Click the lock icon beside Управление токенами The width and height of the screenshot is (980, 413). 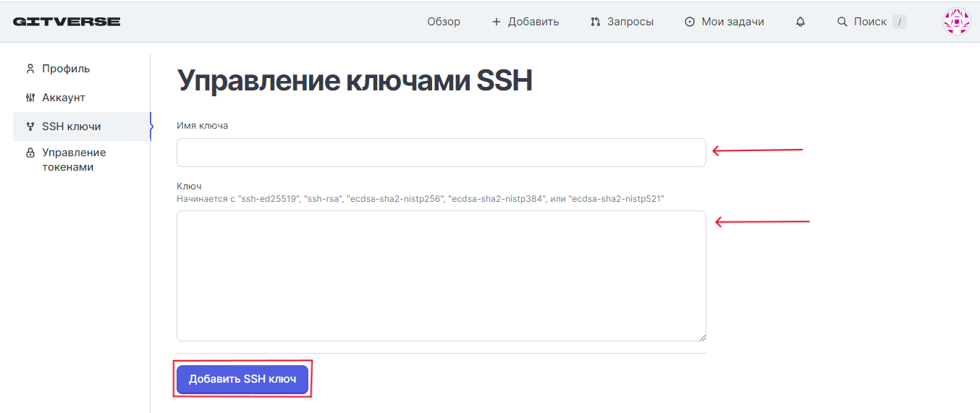[x=30, y=153]
